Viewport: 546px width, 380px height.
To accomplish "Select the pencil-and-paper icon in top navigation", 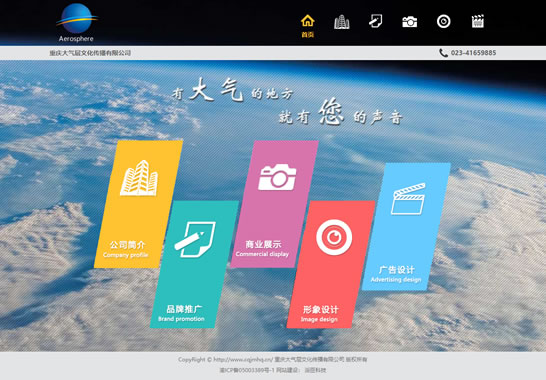I will [375, 21].
